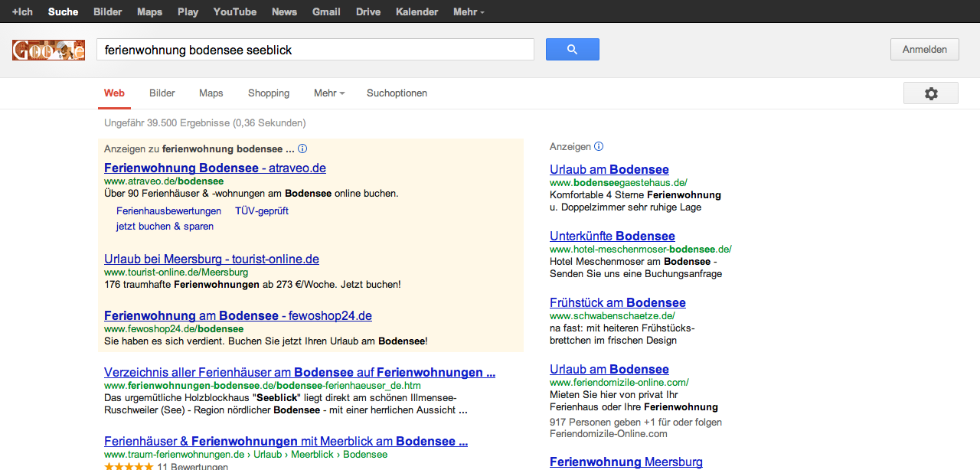The height and width of the screenshot is (470, 980).
Task: Open the settings gear menu
Action: click(930, 93)
